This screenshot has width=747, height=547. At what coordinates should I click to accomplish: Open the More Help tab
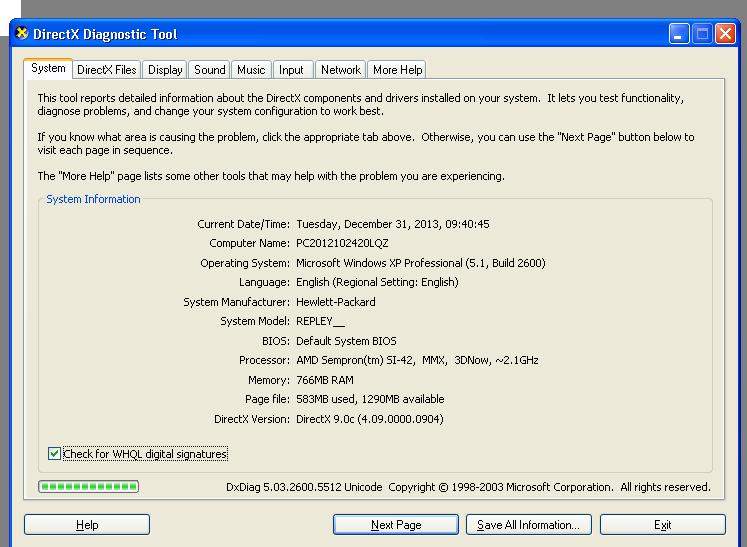[x=397, y=70]
